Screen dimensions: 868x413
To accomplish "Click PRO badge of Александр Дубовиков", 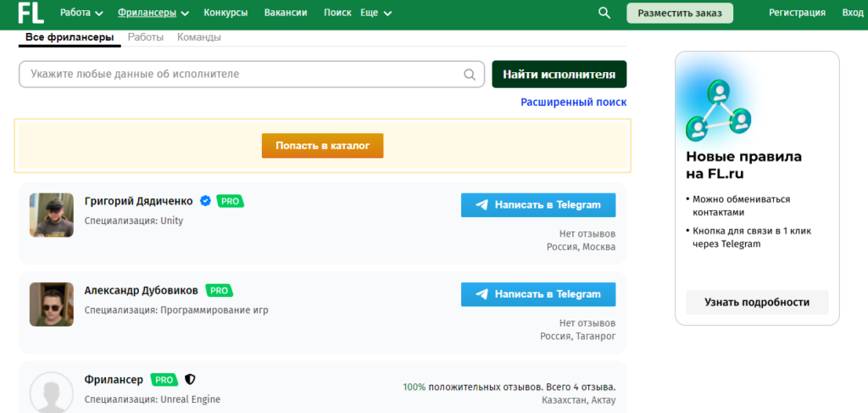I will (220, 290).
